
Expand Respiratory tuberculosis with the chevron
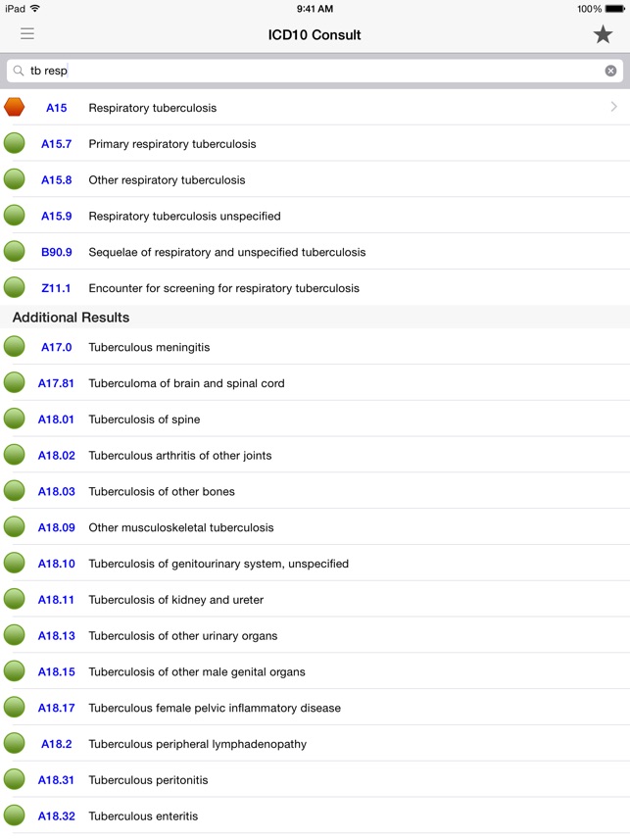point(614,107)
